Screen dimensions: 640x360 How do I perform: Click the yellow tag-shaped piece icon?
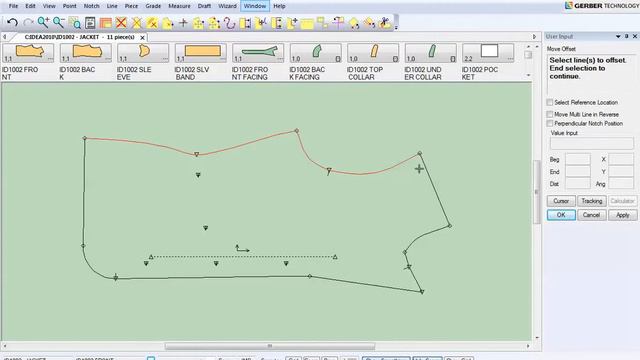pyautogui.click(x=369, y=23)
